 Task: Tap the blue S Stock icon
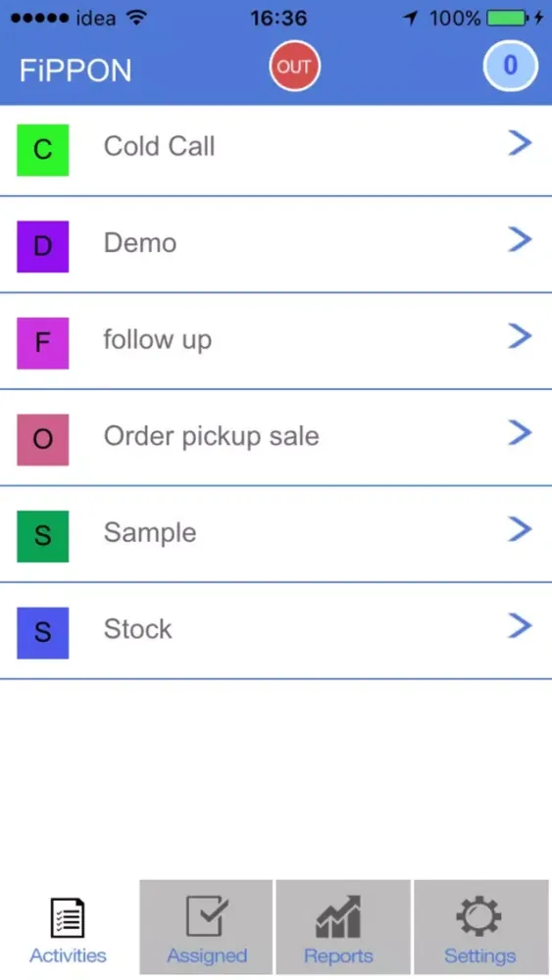pos(42,632)
